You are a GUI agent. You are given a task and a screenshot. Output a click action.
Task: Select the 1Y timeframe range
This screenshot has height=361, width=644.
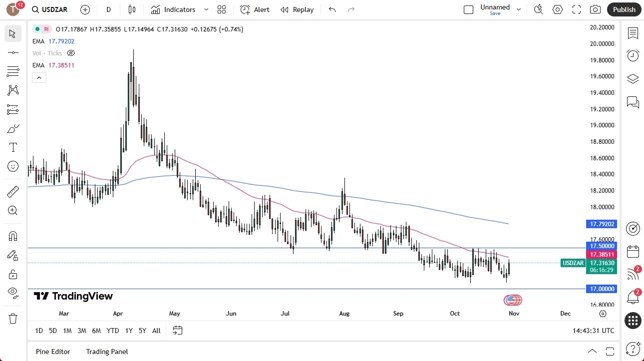128,331
